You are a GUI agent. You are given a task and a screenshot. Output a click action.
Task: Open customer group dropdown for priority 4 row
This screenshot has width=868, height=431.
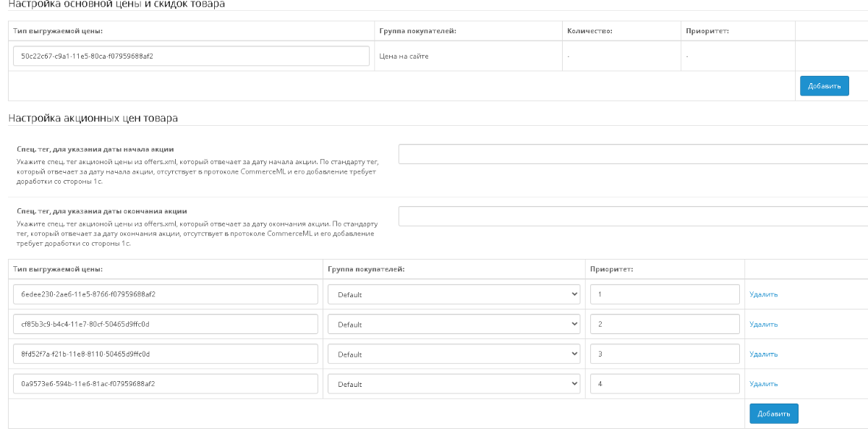tap(454, 384)
